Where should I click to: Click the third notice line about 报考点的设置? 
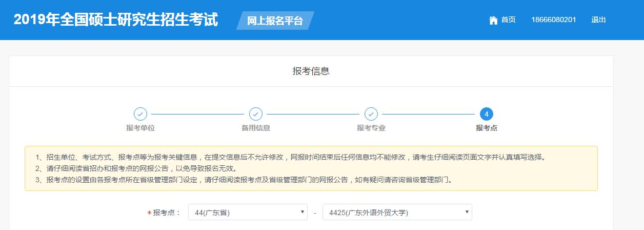tap(244, 180)
